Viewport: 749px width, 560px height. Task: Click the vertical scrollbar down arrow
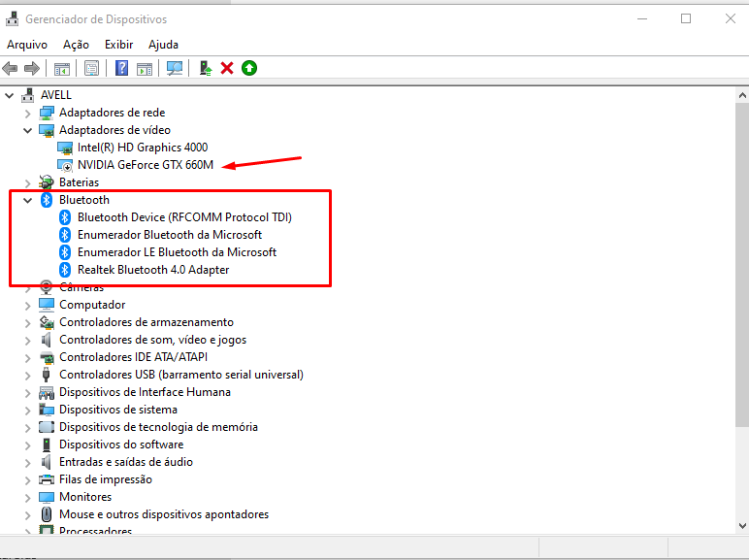coord(742,526)
